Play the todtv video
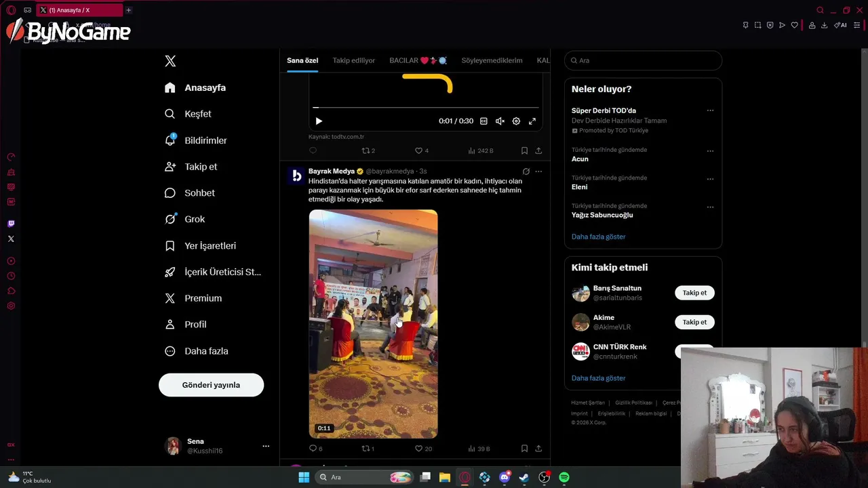868x488 pixels. pos(319,121)
